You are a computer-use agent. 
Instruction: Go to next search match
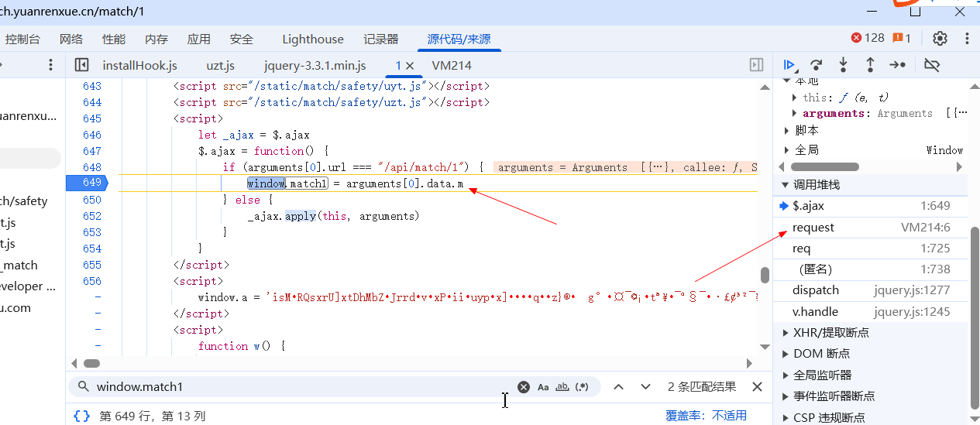[645, 387]
